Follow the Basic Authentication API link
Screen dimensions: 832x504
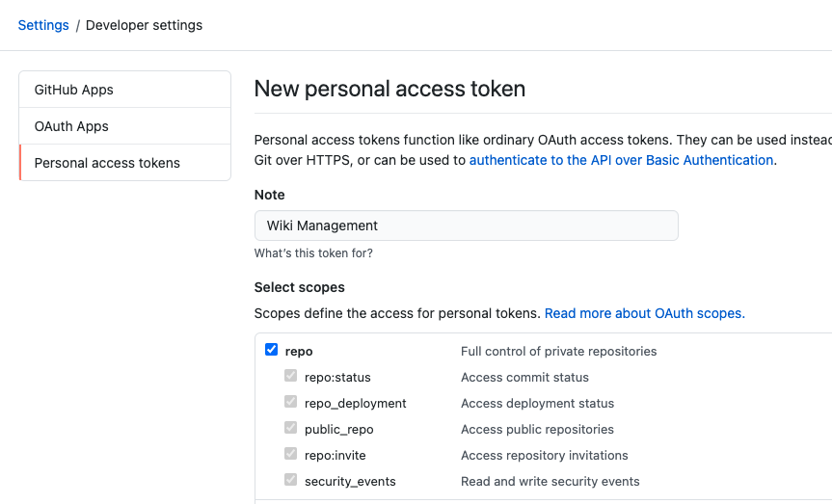click(x=621, y=160)
